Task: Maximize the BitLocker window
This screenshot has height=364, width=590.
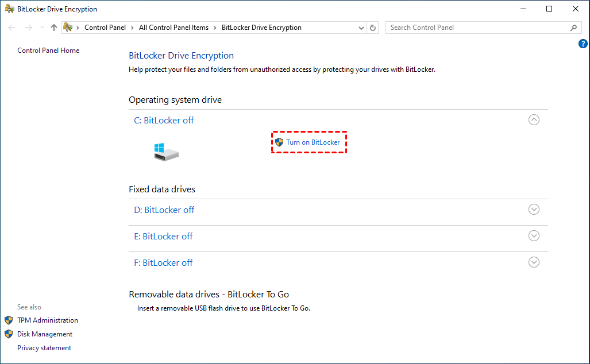Action: click(549, 9)
